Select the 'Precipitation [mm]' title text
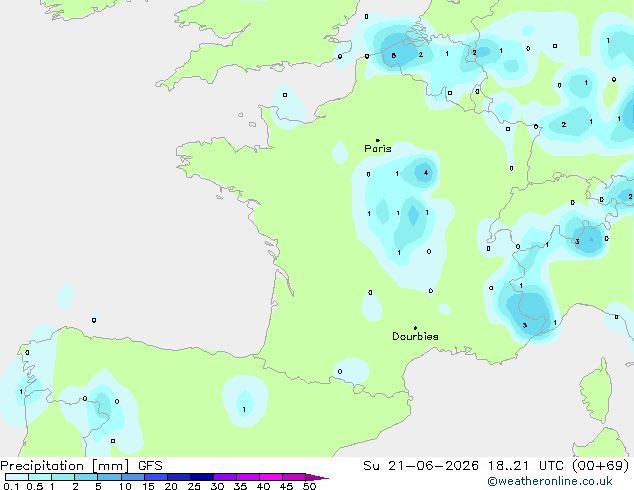This screenshot has height=490, width=634. click(64, 466)
